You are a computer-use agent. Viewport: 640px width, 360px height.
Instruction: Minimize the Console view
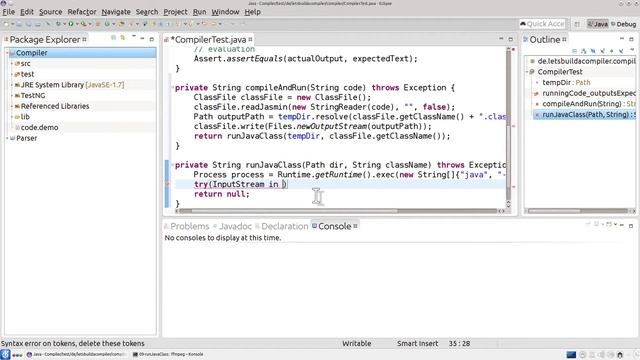[x=622, y=225]
